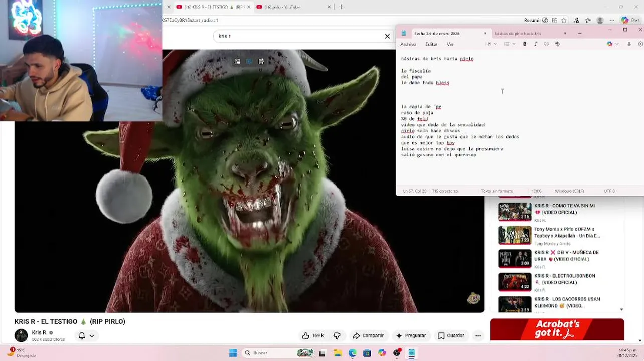Insert a link using Notepad toolbar icon
Screen dimensions: 644x361
coord(546,44)
